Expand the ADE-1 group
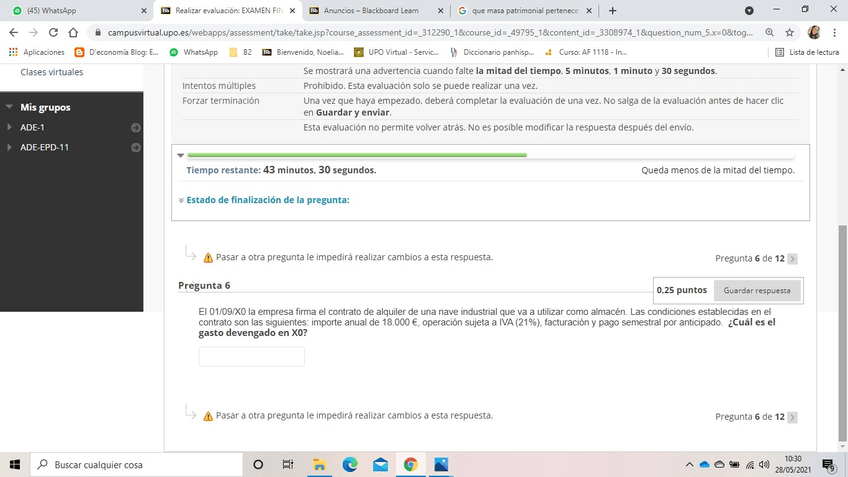Screen dimensions: 848x477 click(x=9, y=127)
